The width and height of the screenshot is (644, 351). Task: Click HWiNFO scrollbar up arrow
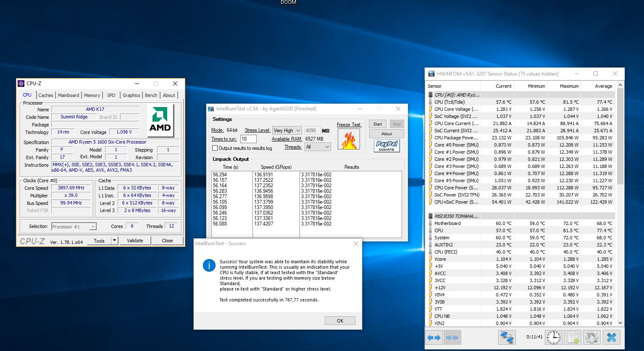click(620, 85)
